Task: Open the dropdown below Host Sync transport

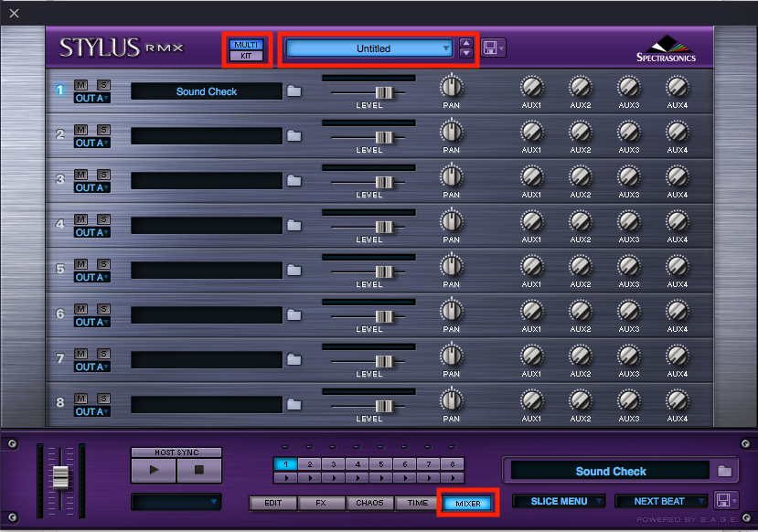Action: pyautogui.click(x=176, y=502)
